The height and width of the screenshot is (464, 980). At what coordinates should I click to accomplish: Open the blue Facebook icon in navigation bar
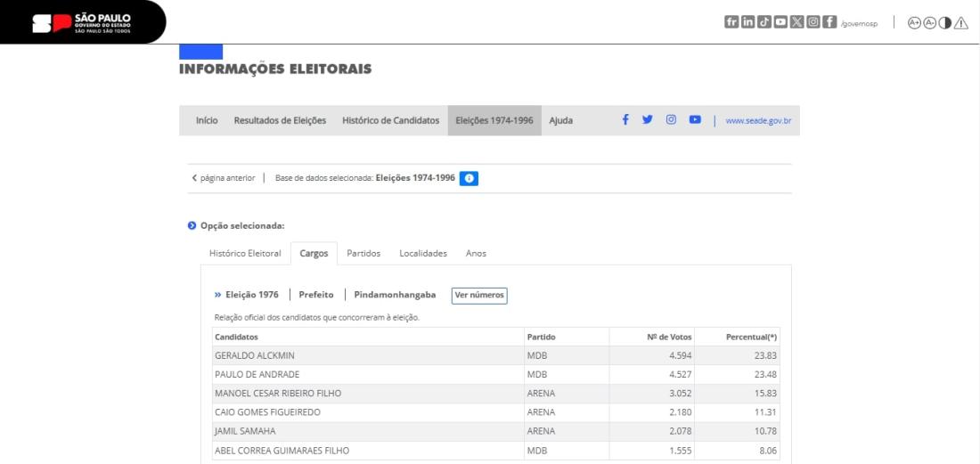tap(625, 119)
